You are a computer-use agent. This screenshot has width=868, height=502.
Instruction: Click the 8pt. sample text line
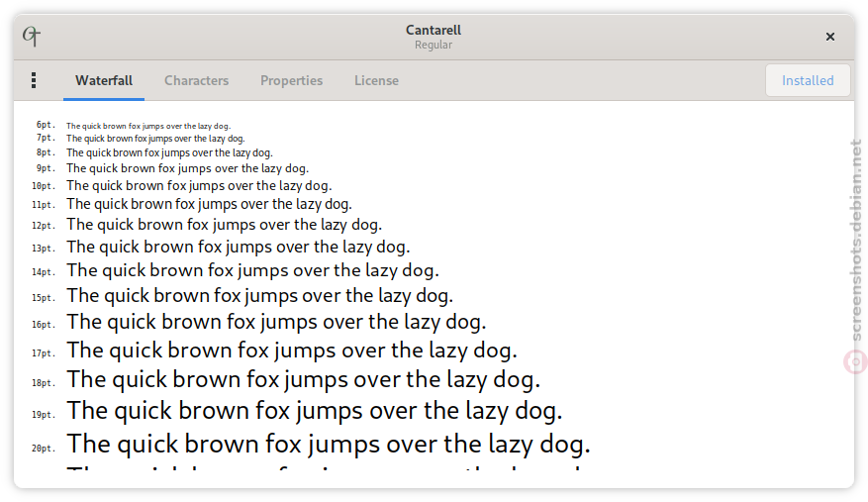169,152
